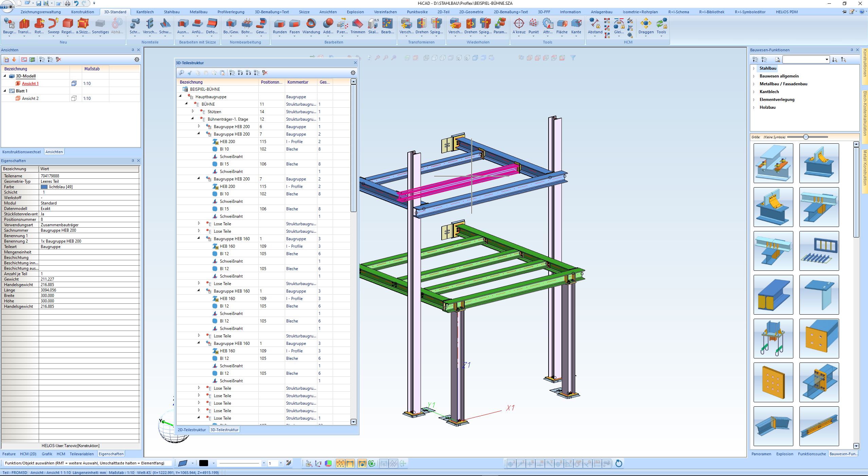Switch to the Stahlbau ribbon tab
Viewport: 868px width, 476px height.
click(171, 12)
